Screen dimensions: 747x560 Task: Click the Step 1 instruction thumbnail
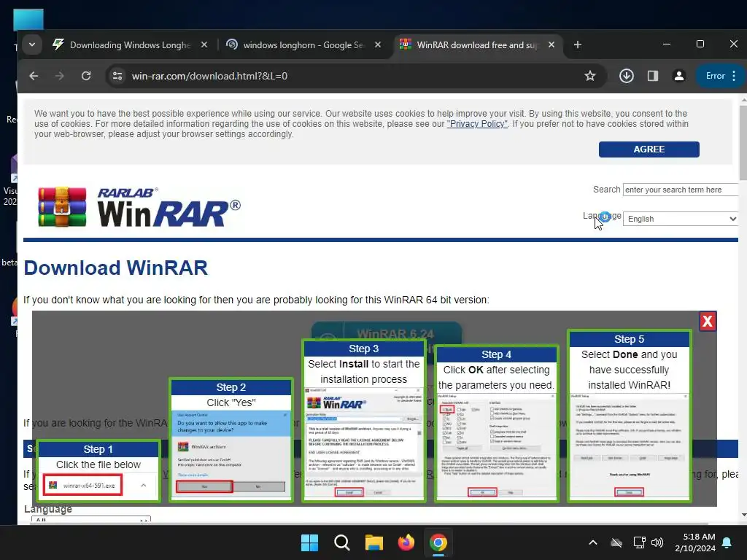(x=98, y=471)
